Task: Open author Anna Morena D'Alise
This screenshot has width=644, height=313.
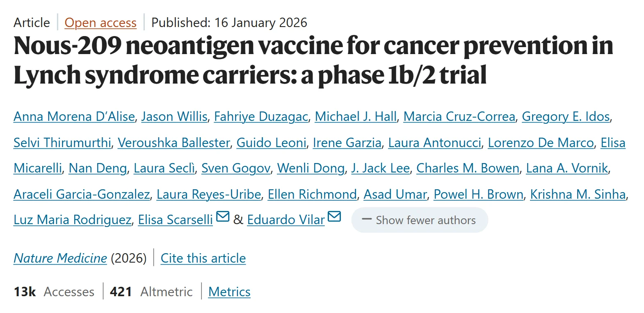Action: pos(74,116)
